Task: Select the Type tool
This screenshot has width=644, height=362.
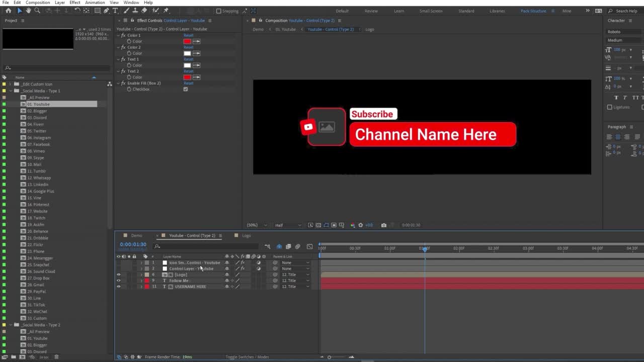Action: [115, 10]
